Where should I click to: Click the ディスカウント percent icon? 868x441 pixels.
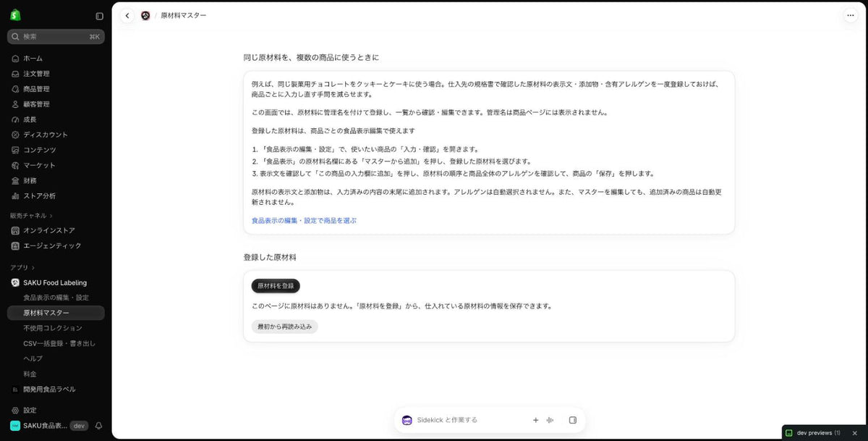click(x=15, y=135)
